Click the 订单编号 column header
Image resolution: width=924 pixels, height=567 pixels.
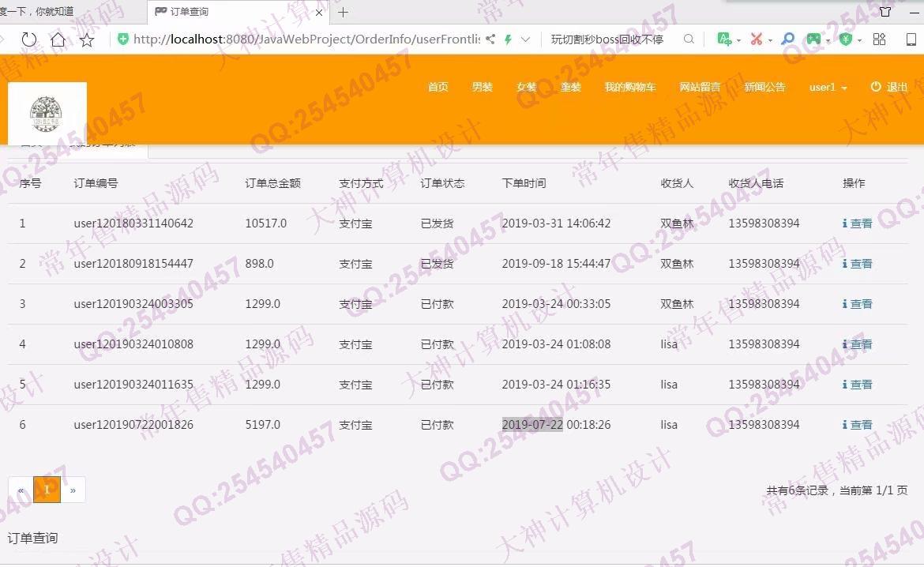pos(96,183)
